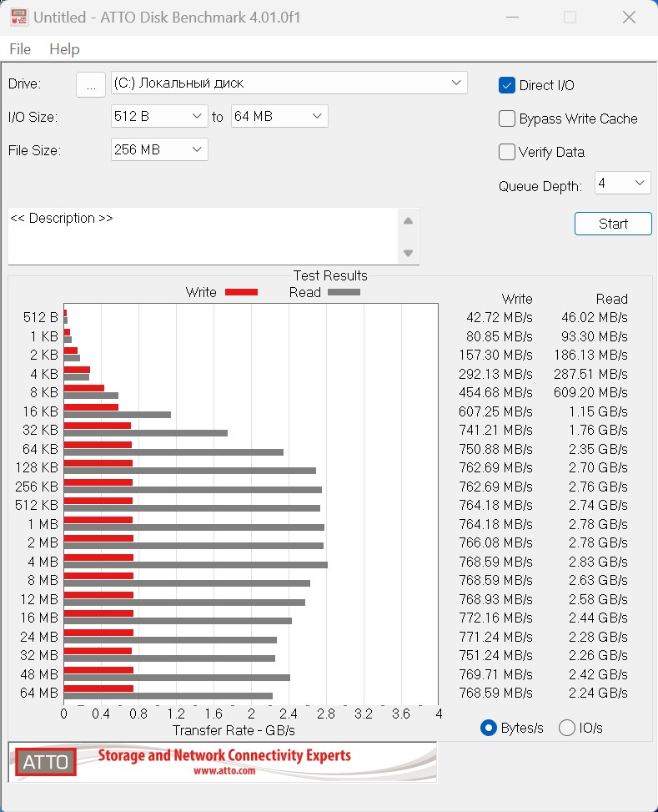The height and width of the screenshot is (812, 658).
Task: Start the disk benchmark
Action: click(613, 224)
